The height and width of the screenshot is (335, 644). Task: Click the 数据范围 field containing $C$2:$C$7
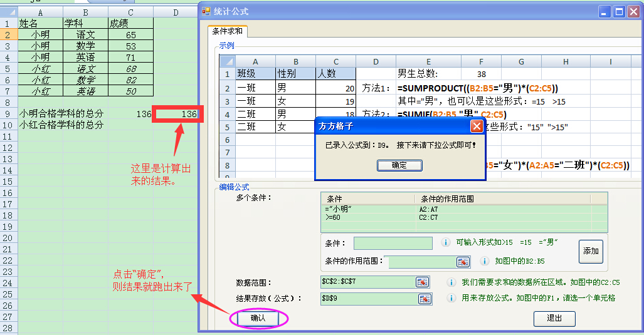click(x=367, y=282)
